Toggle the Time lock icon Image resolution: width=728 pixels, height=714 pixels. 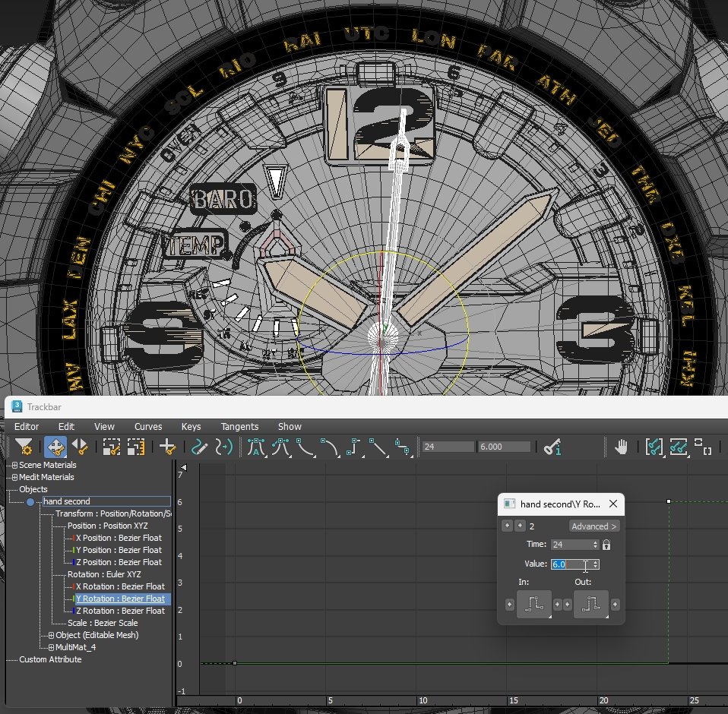tap(606, 545)
